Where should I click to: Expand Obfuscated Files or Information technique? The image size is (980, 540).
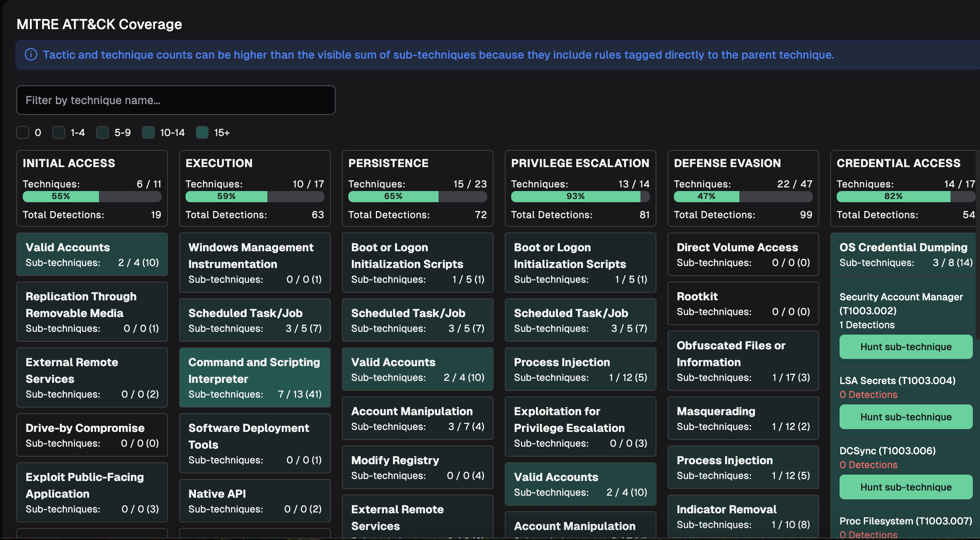pyautogui.click(x=743, y=361)
